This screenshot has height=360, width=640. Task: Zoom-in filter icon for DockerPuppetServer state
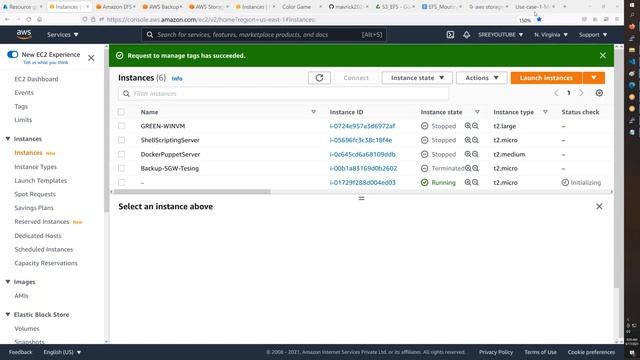click(468, 154)
